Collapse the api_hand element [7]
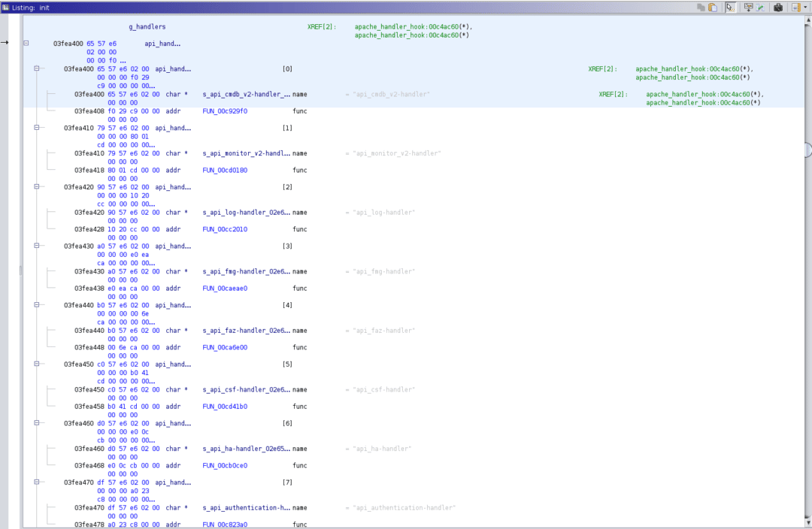 point(37,482)
